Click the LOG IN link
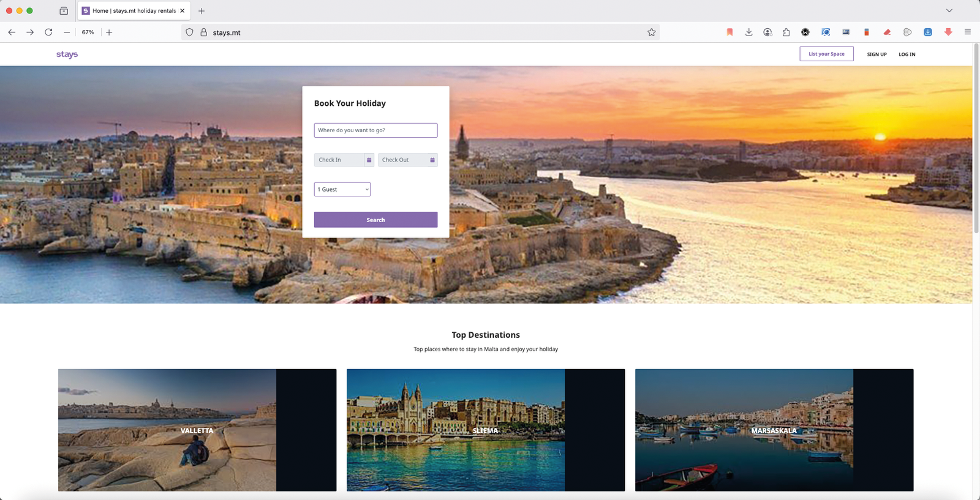This screenshot has width=980, height=500. pos(907,54)
